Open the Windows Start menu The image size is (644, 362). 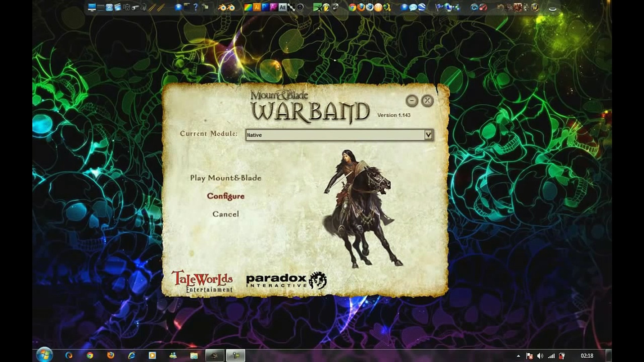point(44,355)
